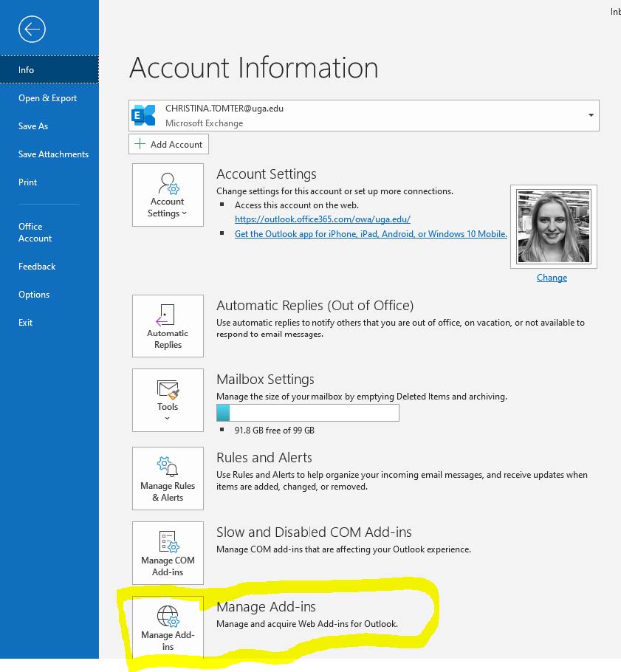Expand the account selector dropdown arrow

click(591, 115)
